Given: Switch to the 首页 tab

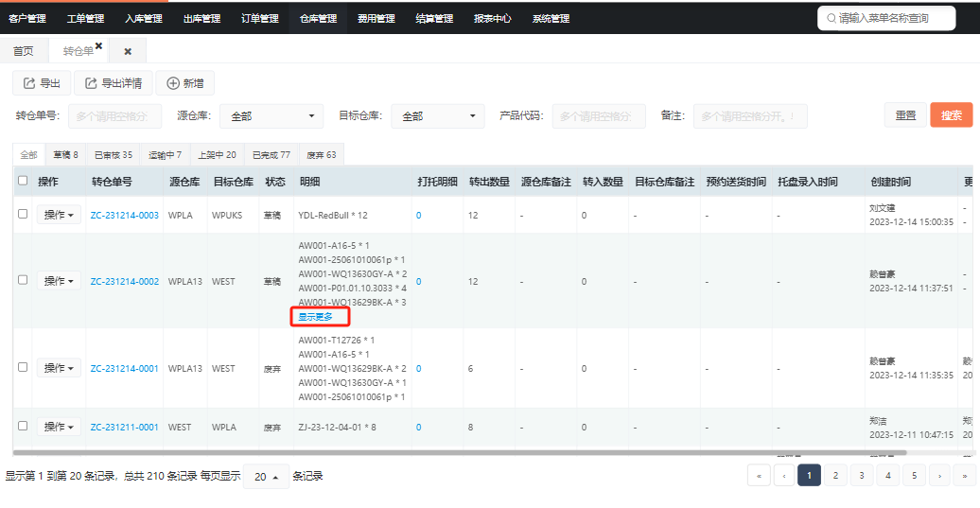Looking at the screenshot, I should (x=24, y=51).
